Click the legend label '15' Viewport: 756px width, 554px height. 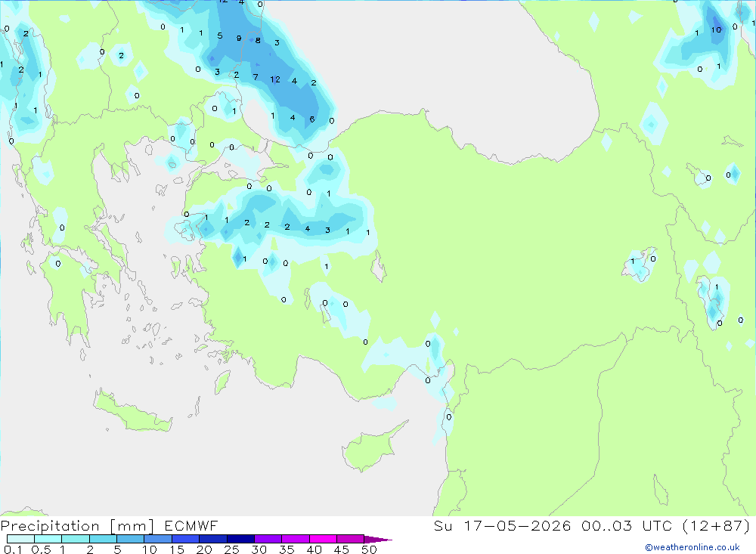(x=176, y=549)
